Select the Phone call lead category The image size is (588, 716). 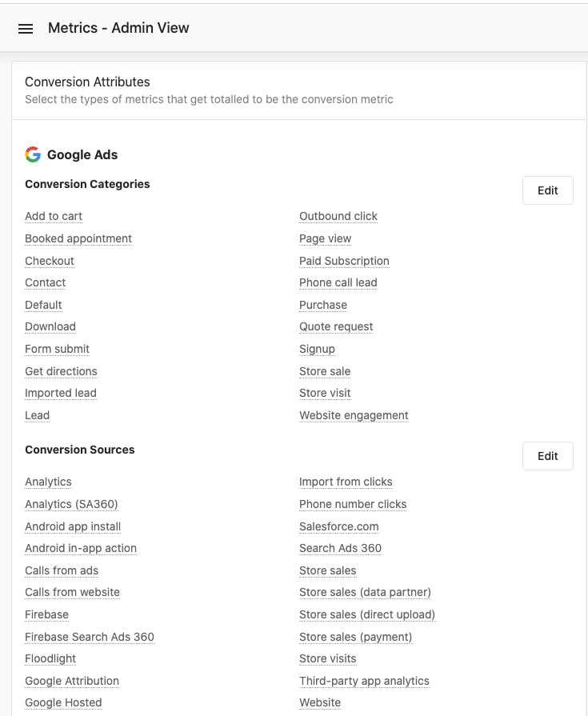[338, 282]
